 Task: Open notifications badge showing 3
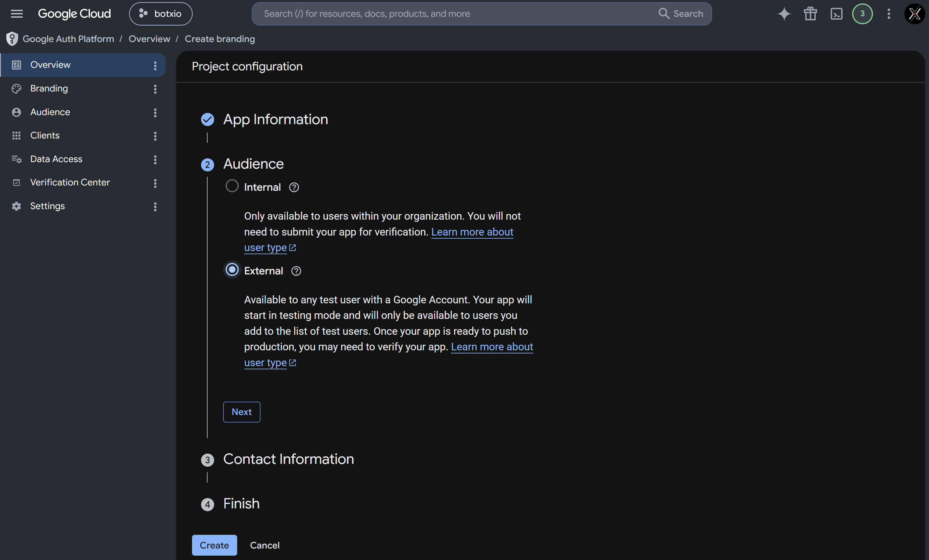point(862,14)
